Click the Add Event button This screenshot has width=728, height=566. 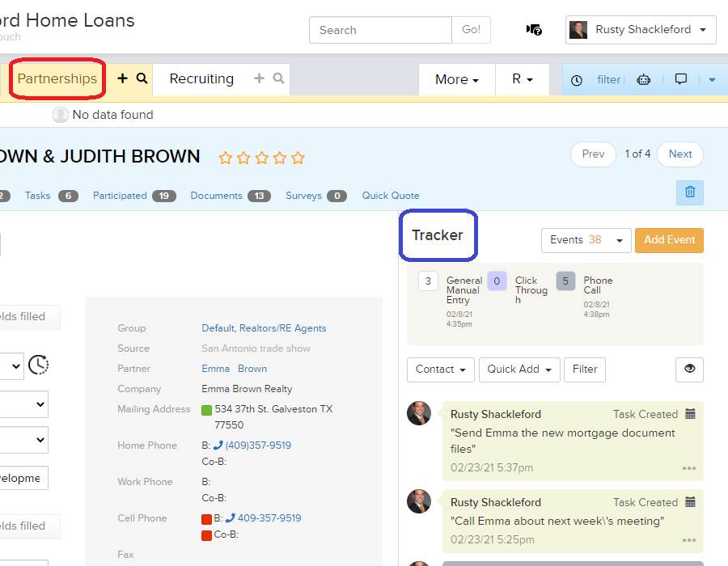pos(669,240)
